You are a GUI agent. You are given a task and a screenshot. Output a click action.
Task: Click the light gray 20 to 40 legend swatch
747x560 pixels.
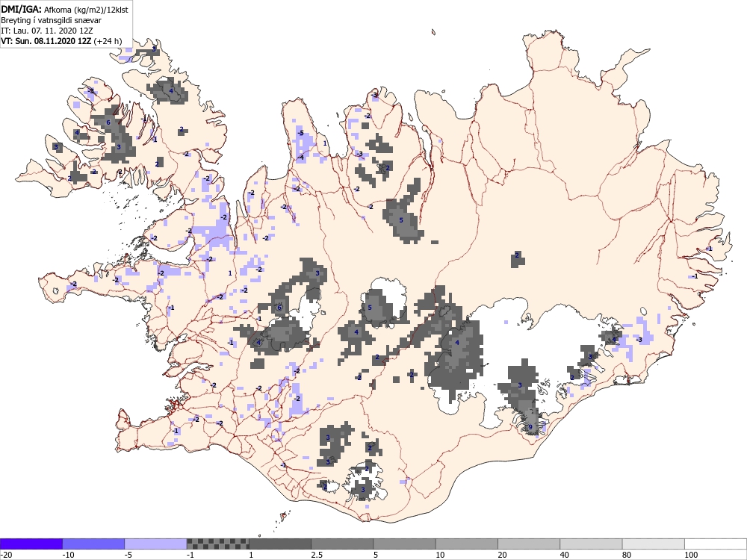[x=529, y=544]
